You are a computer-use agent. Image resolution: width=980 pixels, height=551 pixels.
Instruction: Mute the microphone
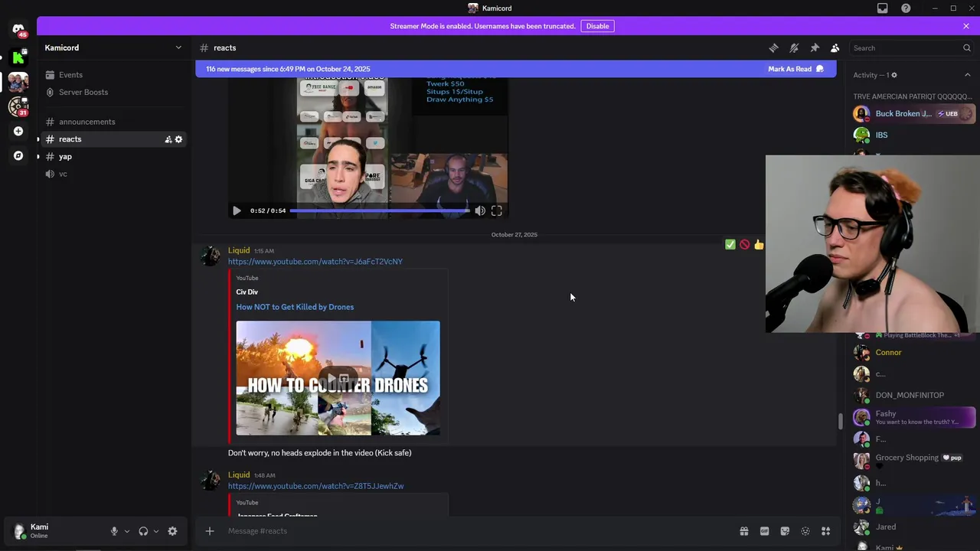[114, 531]
